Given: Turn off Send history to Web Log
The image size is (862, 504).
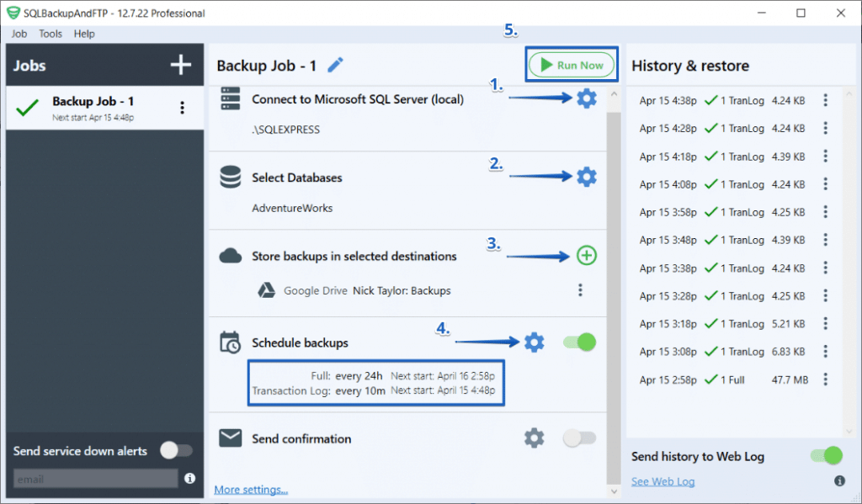Looking at the screenshot, I should [826, 456].
